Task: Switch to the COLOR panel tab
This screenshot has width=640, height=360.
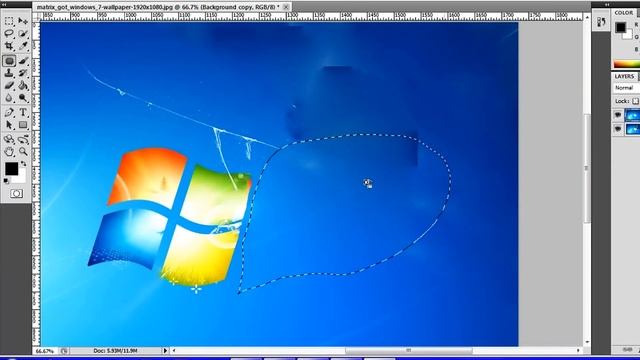Action: [x=624, y=13]
